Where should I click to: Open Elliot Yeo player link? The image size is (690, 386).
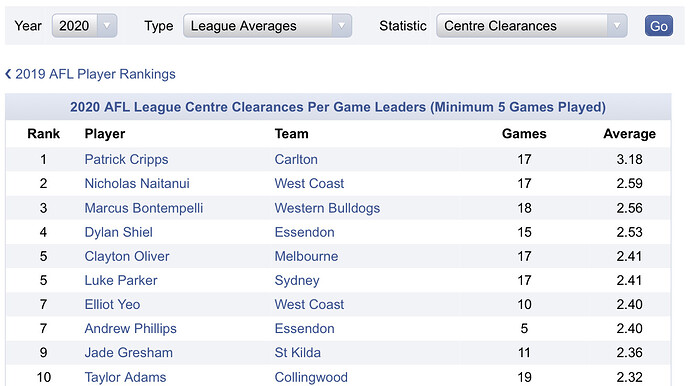[x=112, y=304]
